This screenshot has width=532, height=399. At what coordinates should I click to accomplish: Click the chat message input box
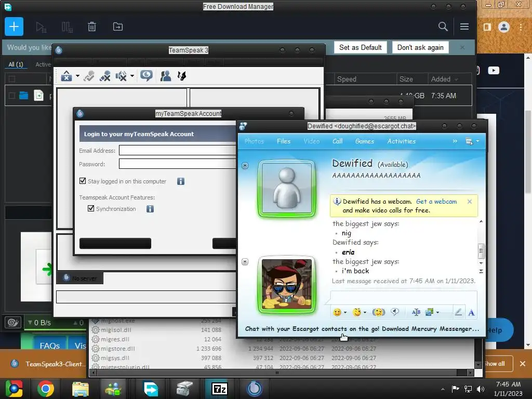[x=404, y=297]
